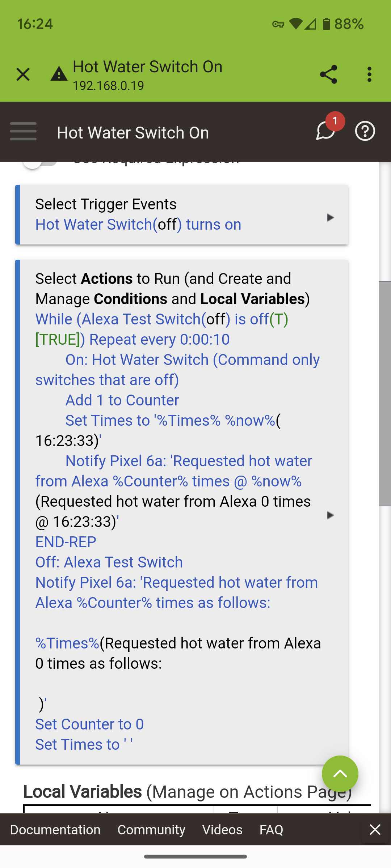
Task: Open the help question mark icon
Action: click(x=365, y=131)
